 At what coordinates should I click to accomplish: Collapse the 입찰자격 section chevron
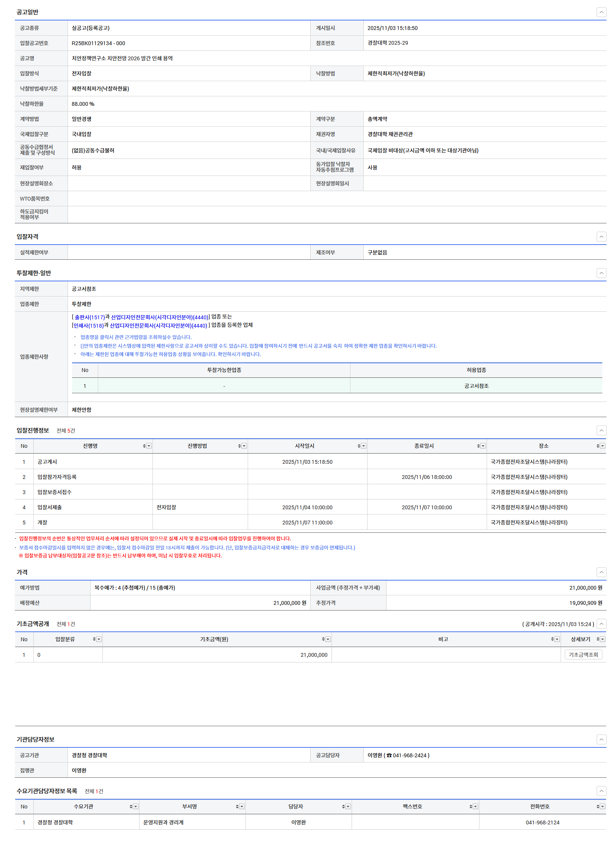pyautogui.click(x=601, y=237)
